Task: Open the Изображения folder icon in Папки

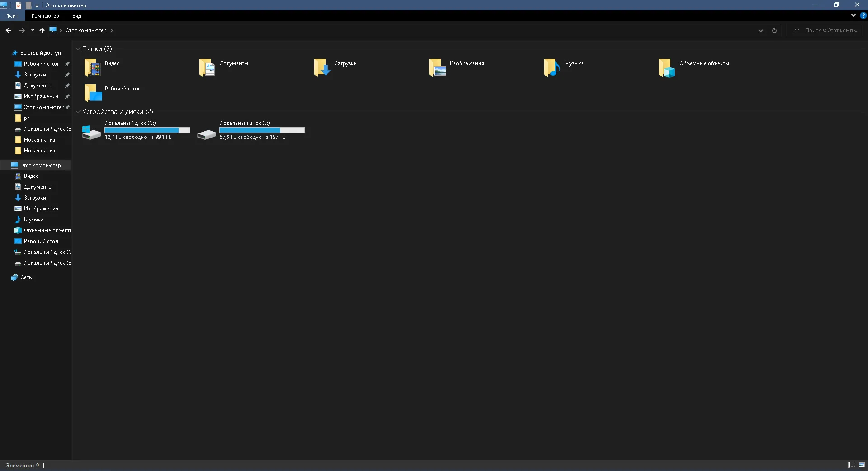Action: click(437, 67)
